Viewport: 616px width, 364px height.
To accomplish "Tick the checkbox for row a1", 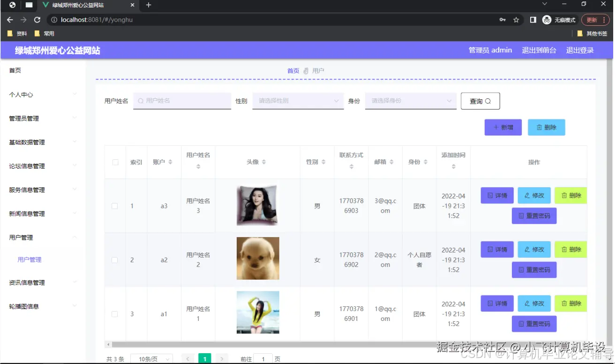I will coord(115,314).
